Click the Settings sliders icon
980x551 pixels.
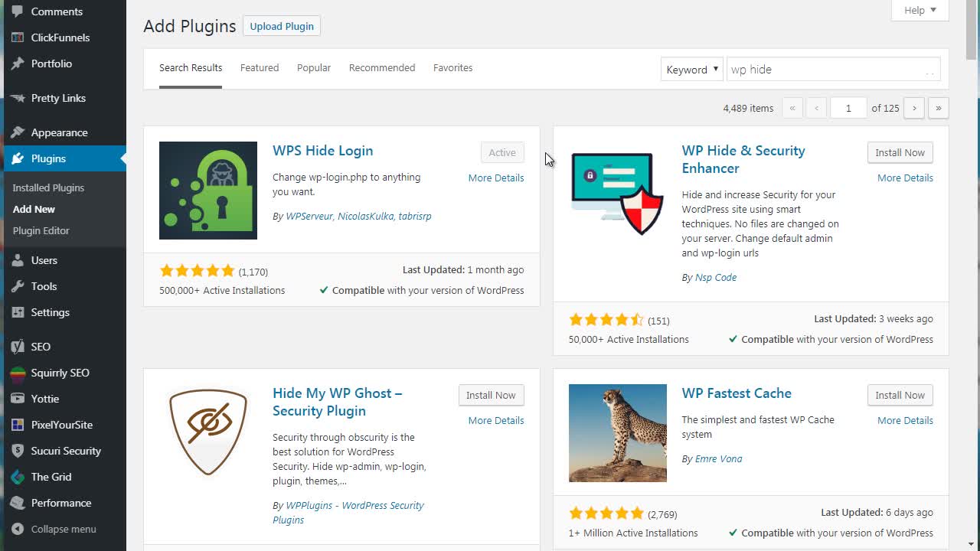(x=18, y=312)
